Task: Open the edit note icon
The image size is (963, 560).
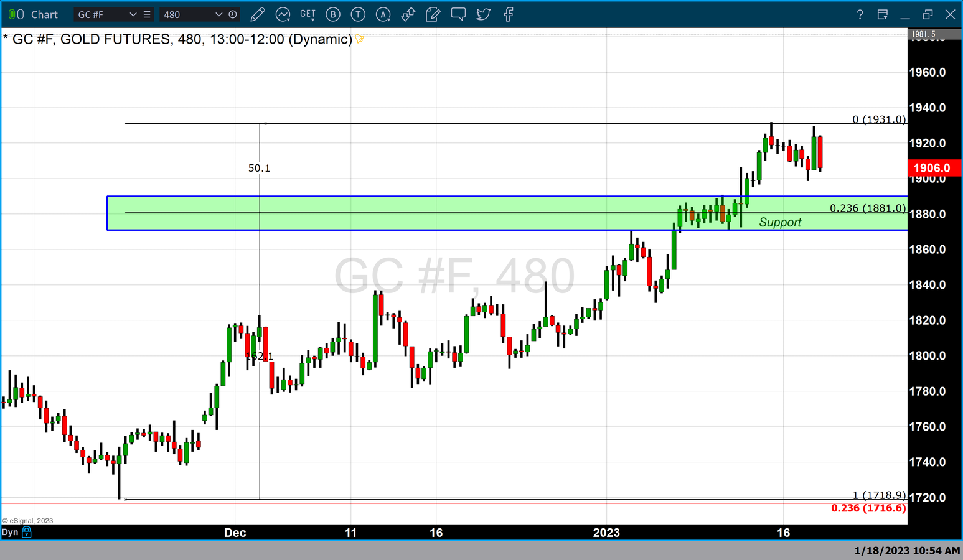Action: tap(433, 14)
